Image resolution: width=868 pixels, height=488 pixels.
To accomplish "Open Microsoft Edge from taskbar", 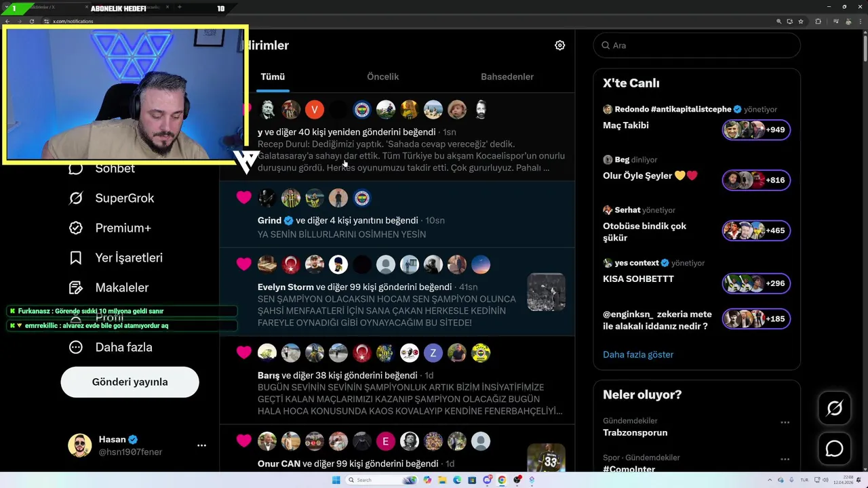I will pyautogui.click(x=457, y=480).
